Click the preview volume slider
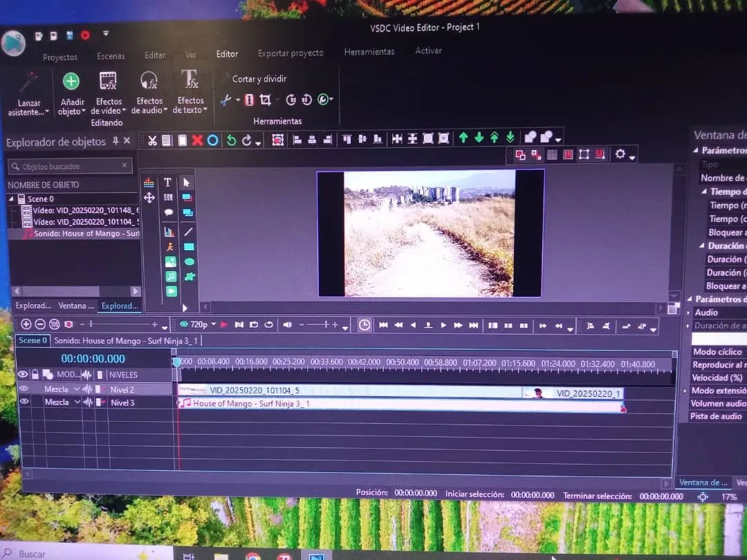The image size is (747, 560). [x=319, y=325]
